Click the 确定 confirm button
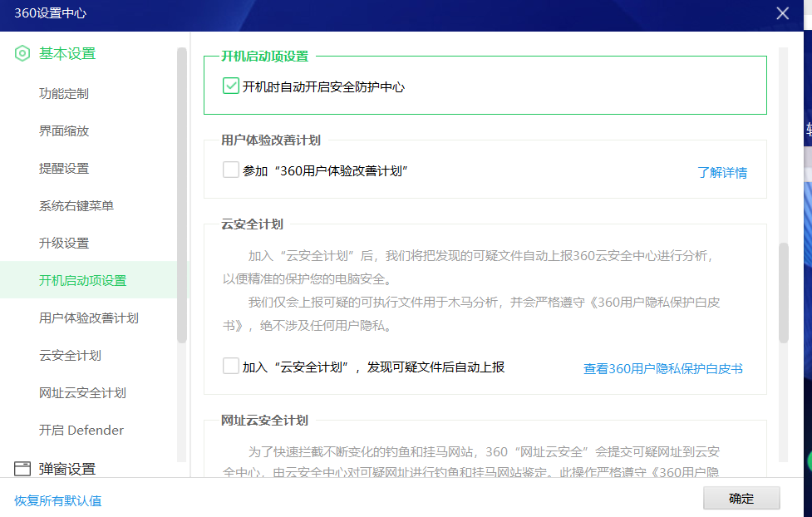 [741, 498]
